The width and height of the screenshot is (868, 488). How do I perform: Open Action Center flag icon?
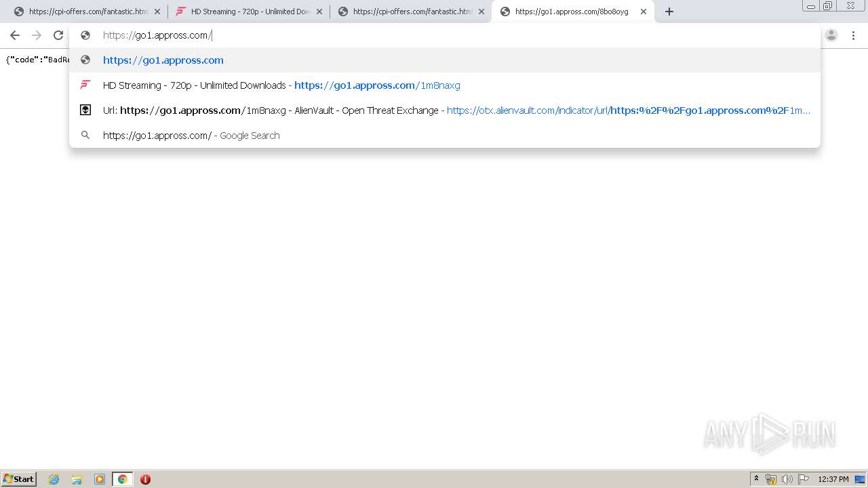[x=804, y=479]
